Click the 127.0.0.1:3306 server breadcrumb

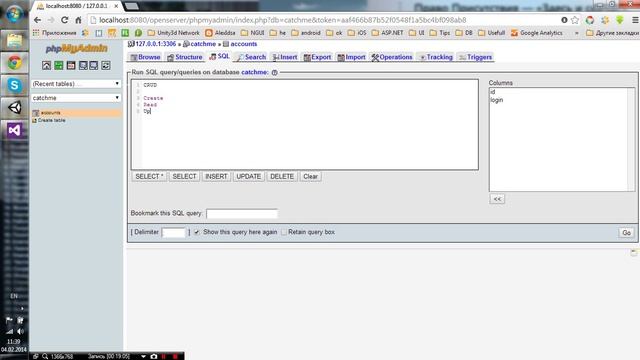(x=156, y=44)
